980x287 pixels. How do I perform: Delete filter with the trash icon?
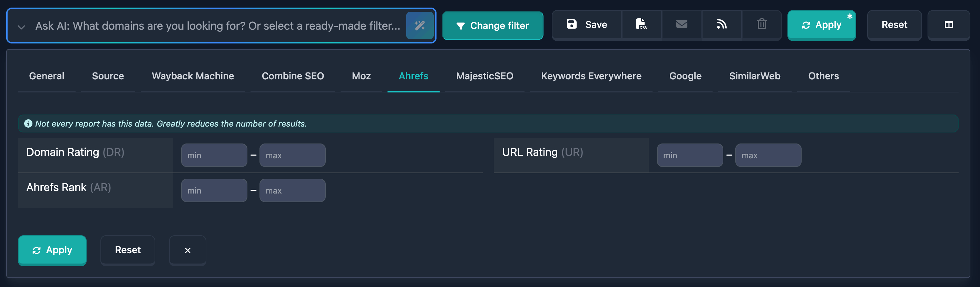(x=761, y=25)
